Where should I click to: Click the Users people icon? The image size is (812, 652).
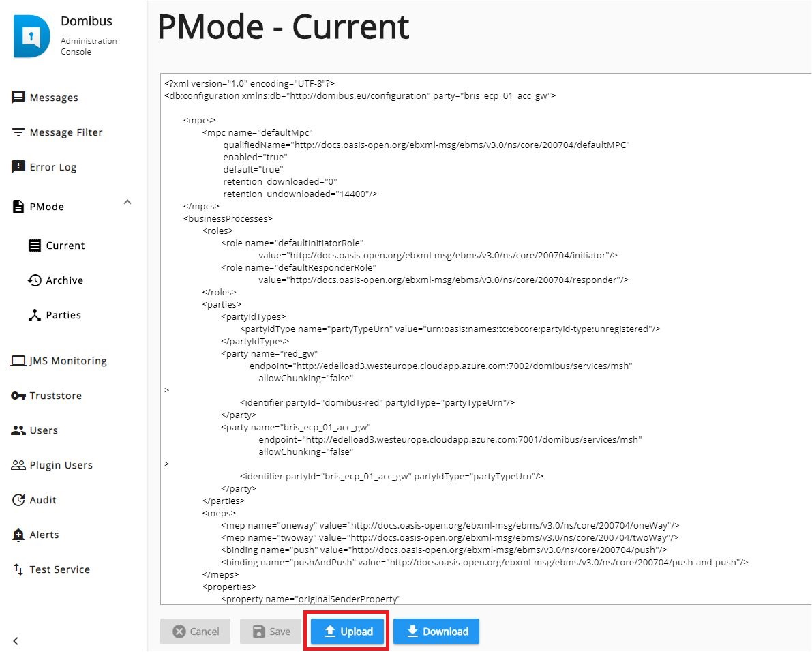[18, 430]
